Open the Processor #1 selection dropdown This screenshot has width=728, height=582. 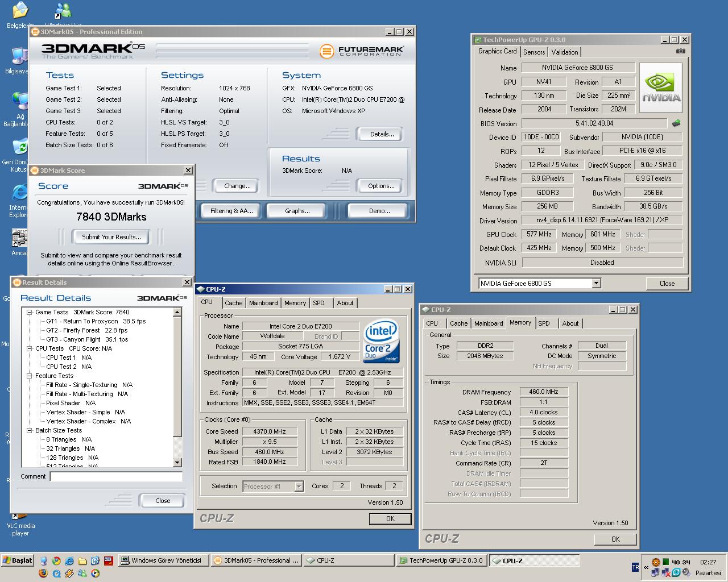[x=299, y=486]
